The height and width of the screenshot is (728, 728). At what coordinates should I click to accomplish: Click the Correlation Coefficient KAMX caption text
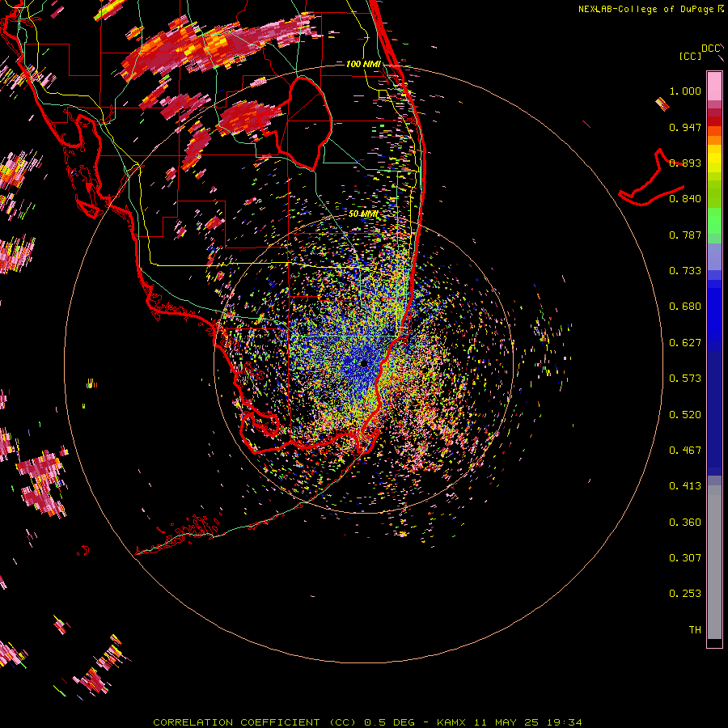click(367, 722)
